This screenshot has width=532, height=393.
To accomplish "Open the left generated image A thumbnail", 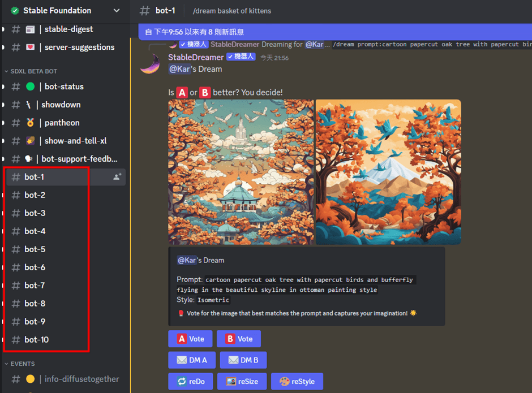I will [241, 172].
